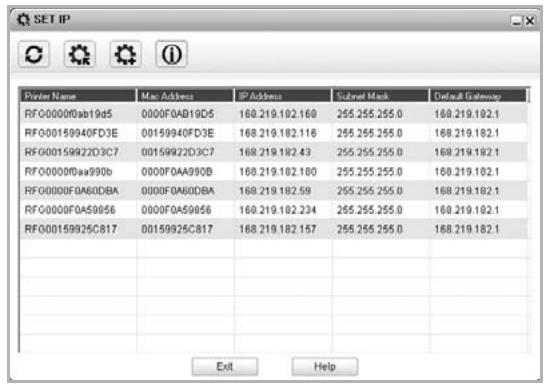Viewport: 545px width, 387px height.
Task: Select printer RFG0000f0aa990b
Action: tap(68, 172)
